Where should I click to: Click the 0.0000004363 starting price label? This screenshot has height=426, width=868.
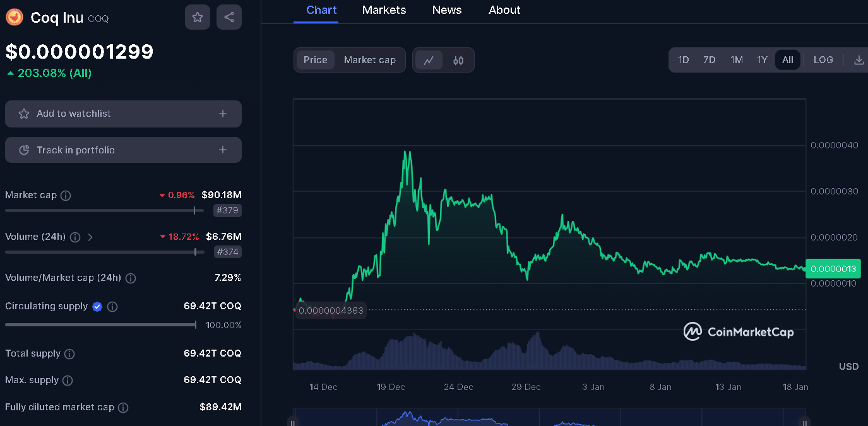(331, 311)
